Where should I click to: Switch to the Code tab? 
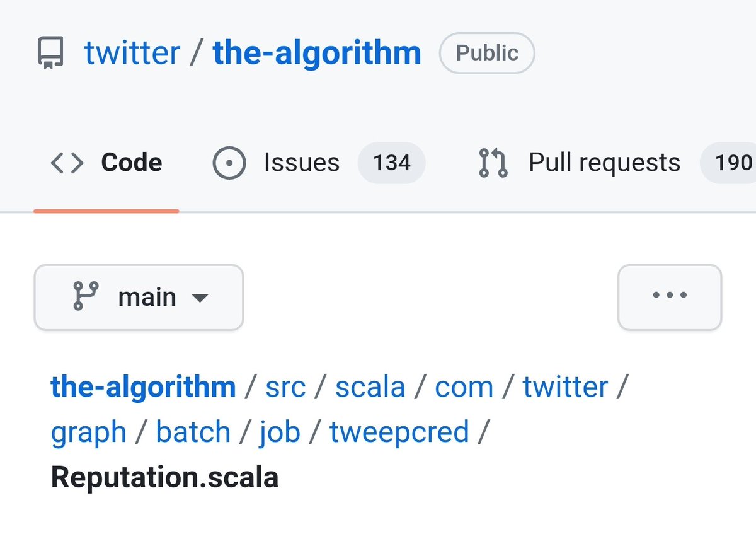[x=131, y=163]
